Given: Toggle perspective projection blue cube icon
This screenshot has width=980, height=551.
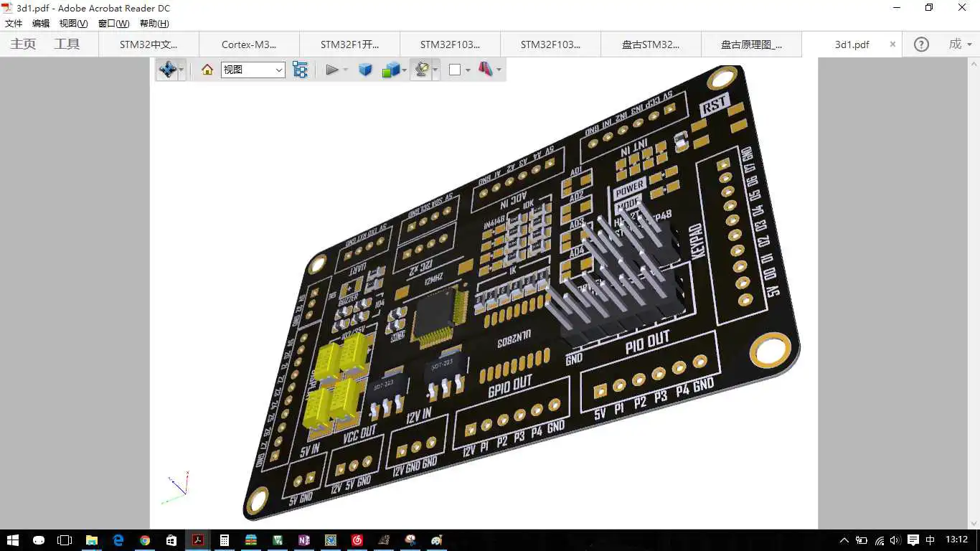Looking at the screenshot, I should point(365,70).
